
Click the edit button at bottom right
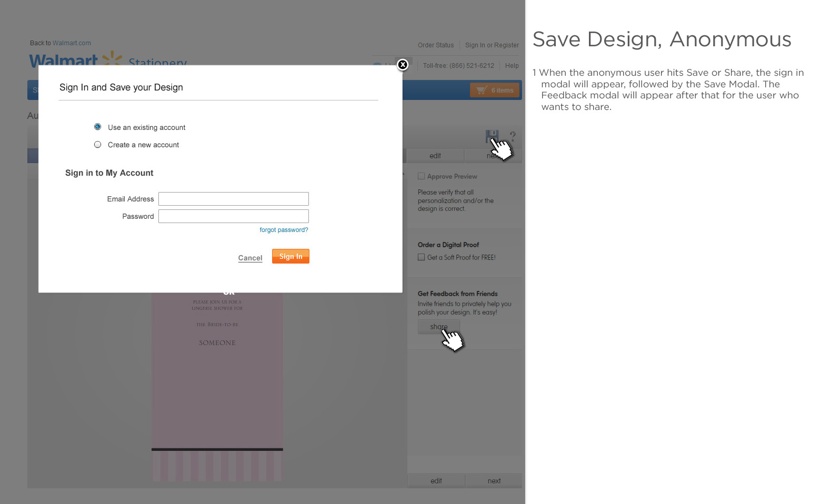(436, 480)
